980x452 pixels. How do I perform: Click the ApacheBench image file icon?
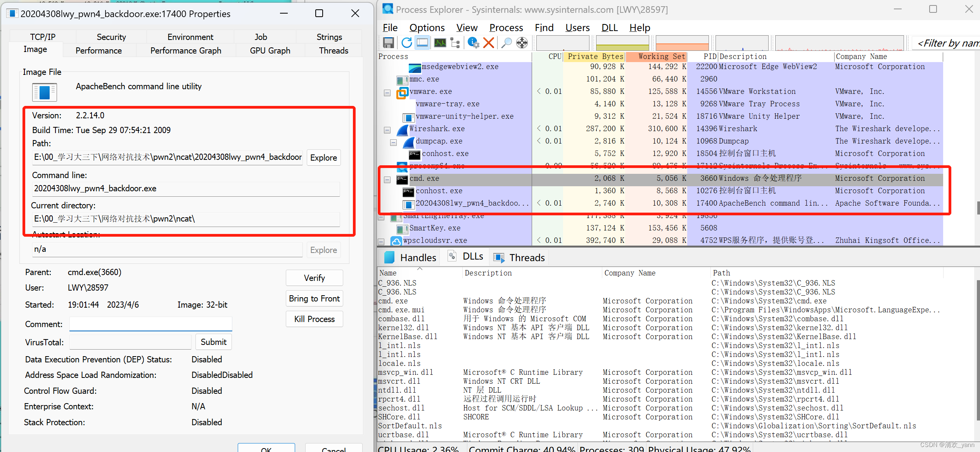[x=44, y=92]
